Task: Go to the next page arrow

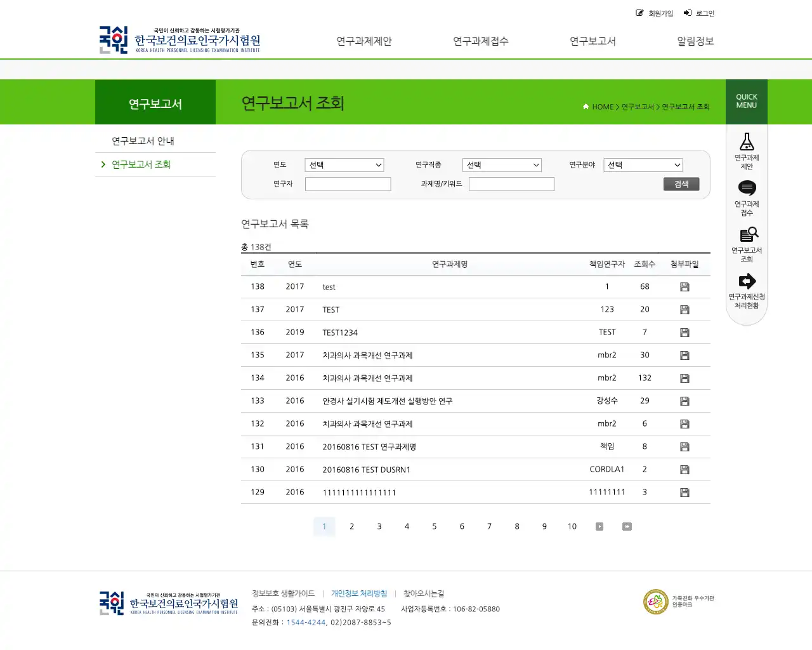Action: pyautogui.click(x=599, y=526)
